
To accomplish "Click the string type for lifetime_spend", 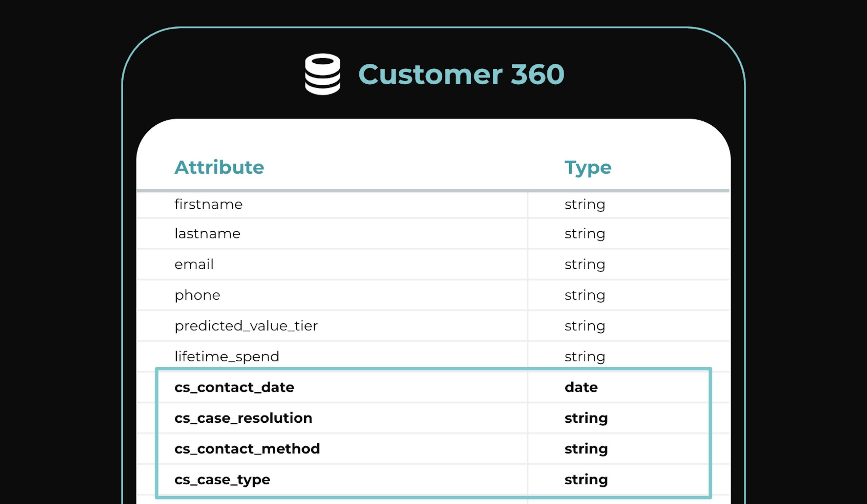I will tap(585, 356).
